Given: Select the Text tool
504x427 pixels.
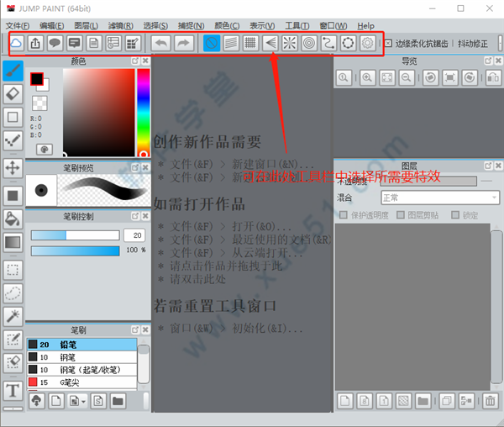Looking at the screenshot, I should pyautogui.click(x=13, y=390).
